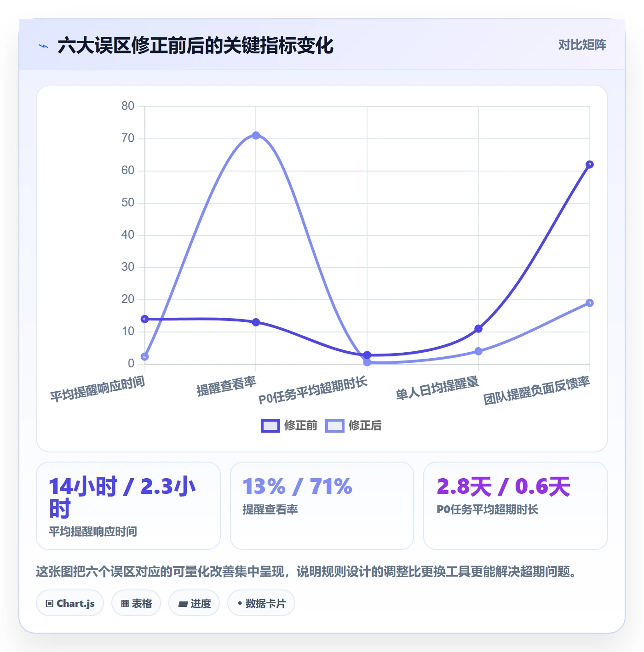Click the y-axis tick label 20
Screen dimensions: 644x652
pos(128,299)
